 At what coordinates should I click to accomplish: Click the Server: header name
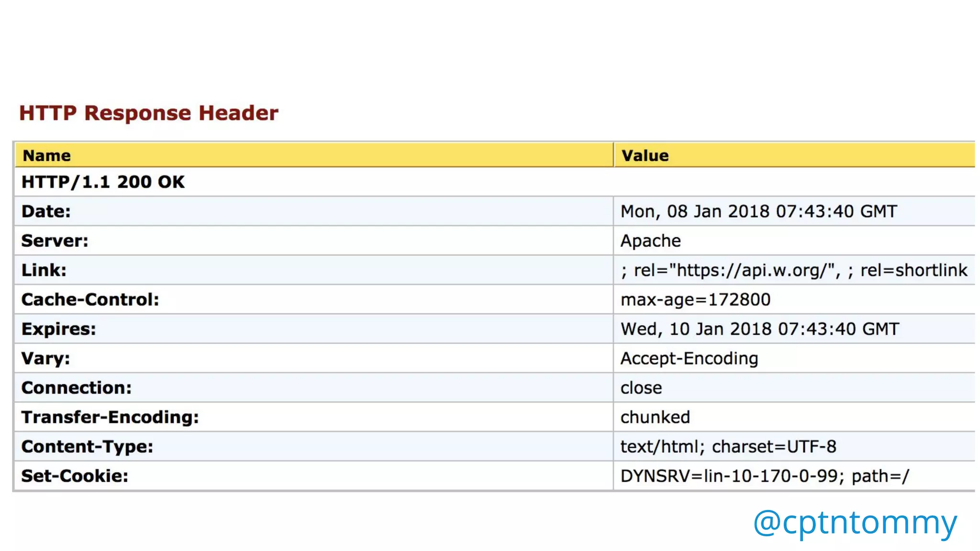(x=55, y=241)
